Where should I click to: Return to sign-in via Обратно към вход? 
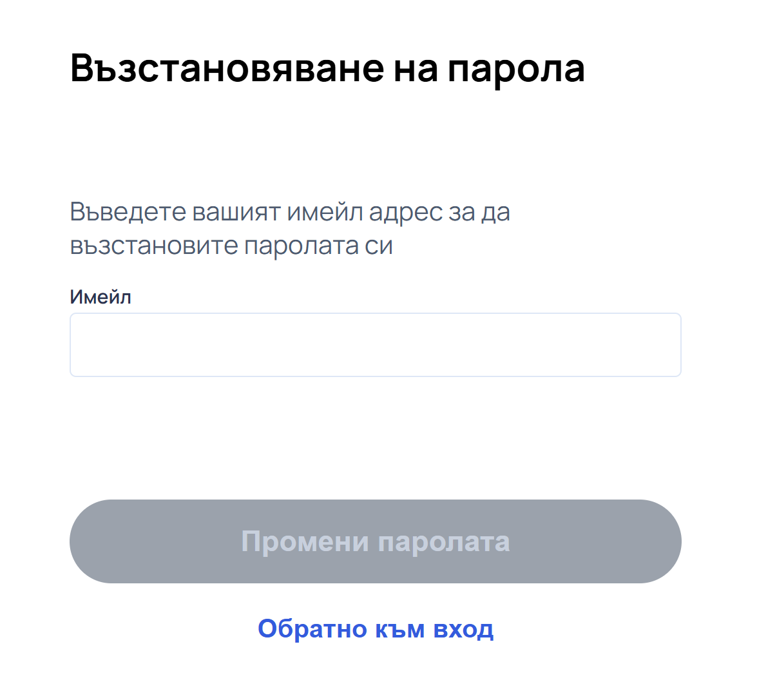click(x=376, y=628)
